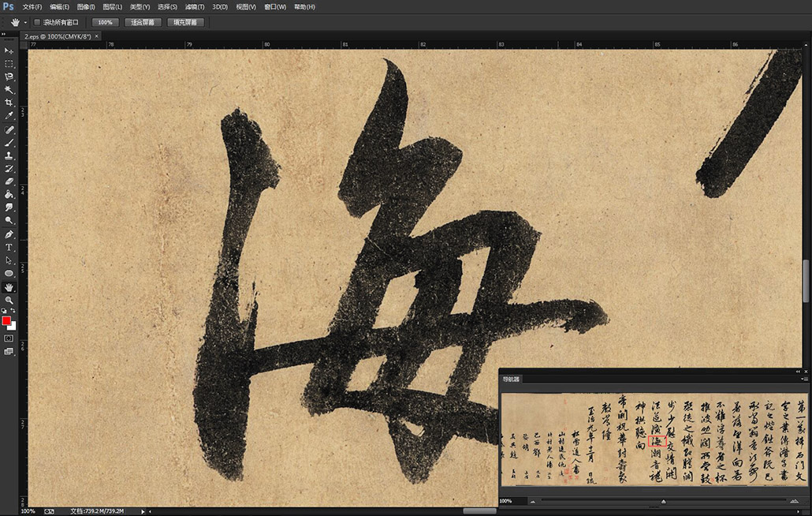This screenshot has height=516, width=812.
Task: Open the 编辑(E) menu
Action: coord(60,7)
